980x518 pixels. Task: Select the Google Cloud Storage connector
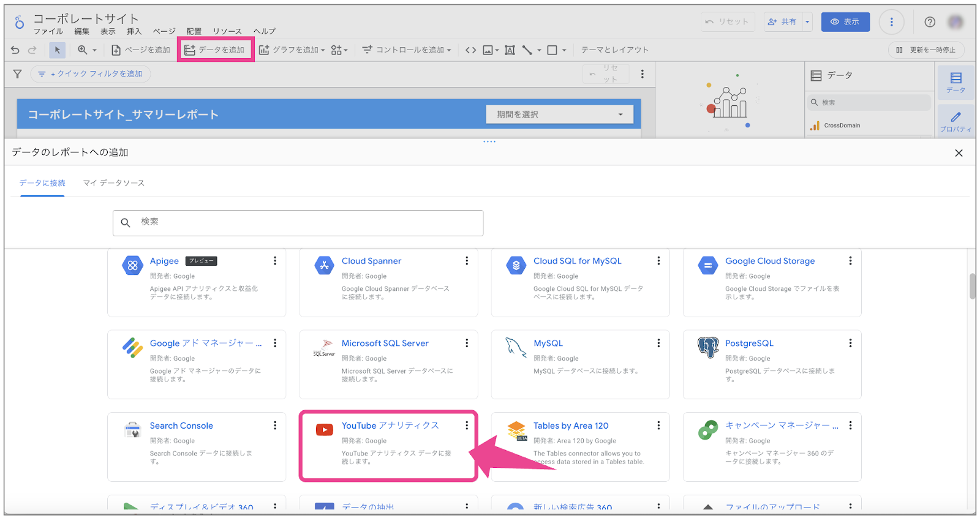click(772, 282)
